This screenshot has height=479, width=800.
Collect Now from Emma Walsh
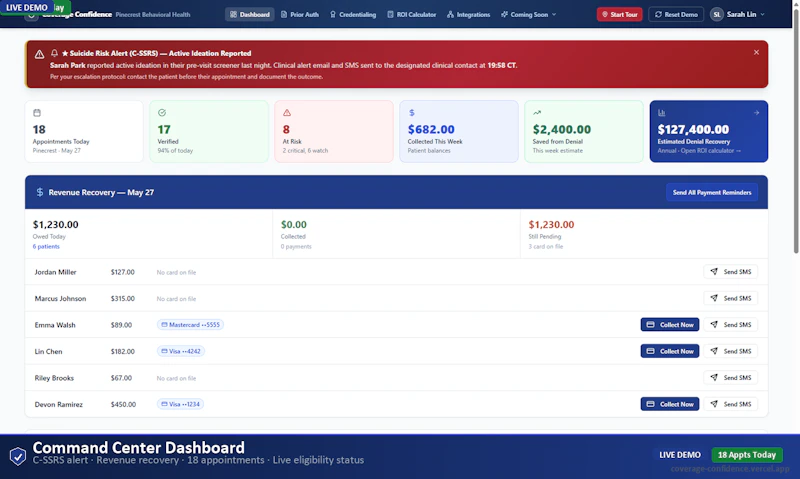[x=670, y=325]
